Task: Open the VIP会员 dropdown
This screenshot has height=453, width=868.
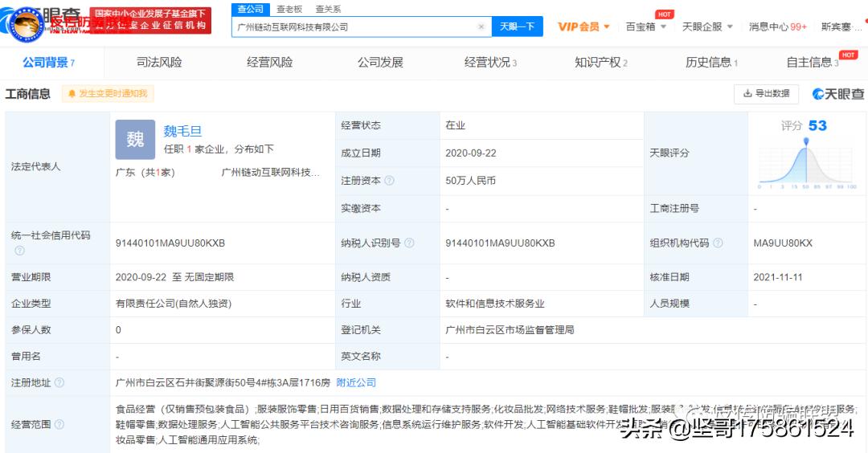Action: tap(583, 27)
